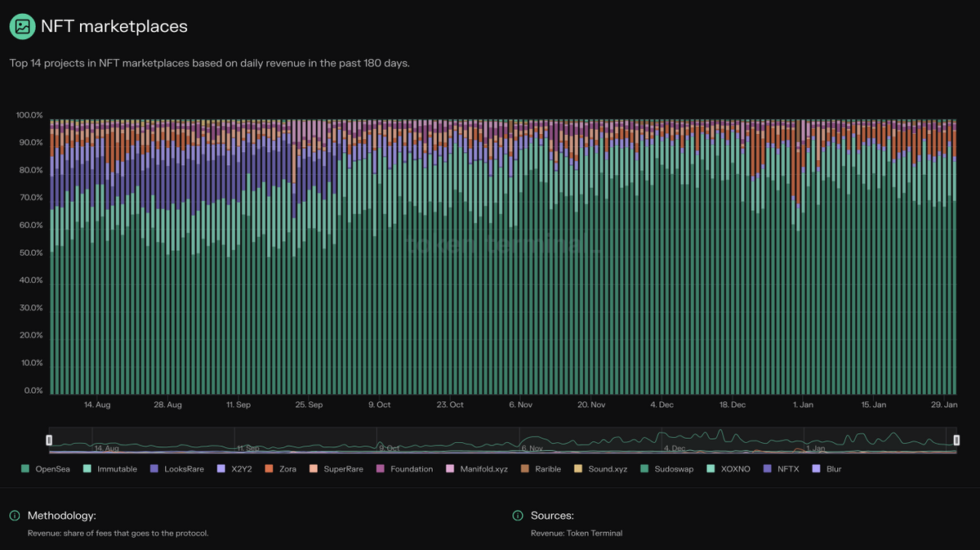Click the range navigator mini chart
This screenshot has width=980, height=550.
pyautogui.click(x=503, y=440)
